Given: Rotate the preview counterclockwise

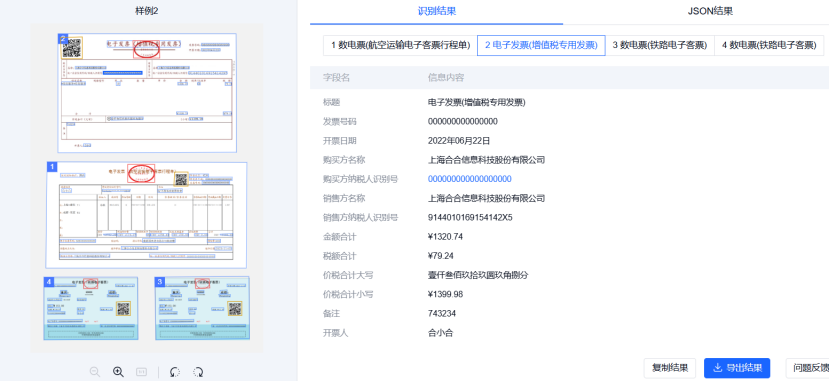Looking at the screenshot, I should (175, 372).
